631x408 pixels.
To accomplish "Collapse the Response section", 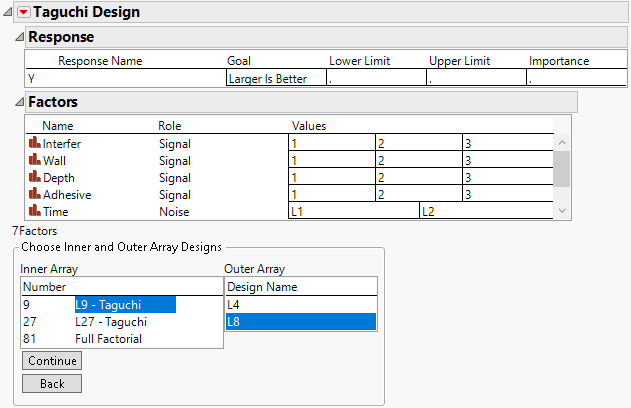I will point(18,37).
